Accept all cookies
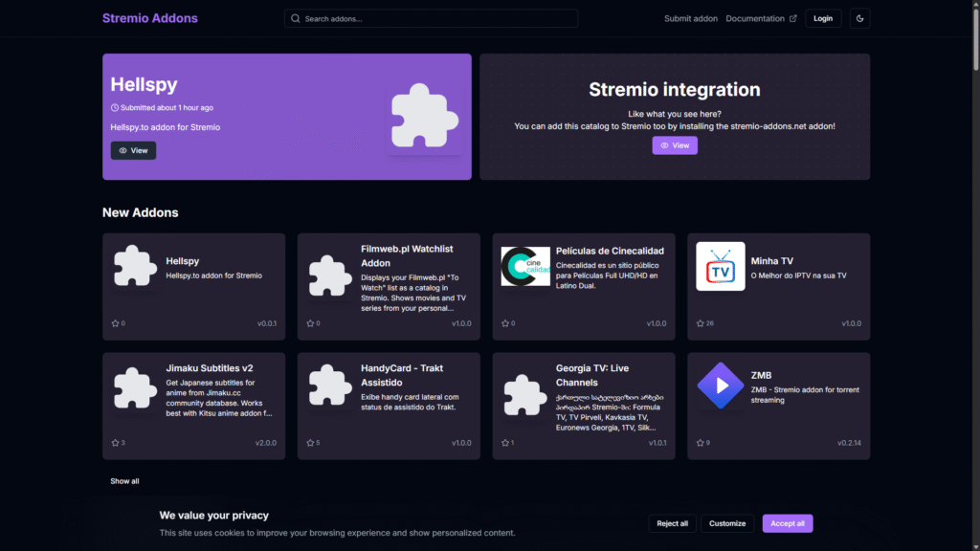 click(x=788, y=523)
